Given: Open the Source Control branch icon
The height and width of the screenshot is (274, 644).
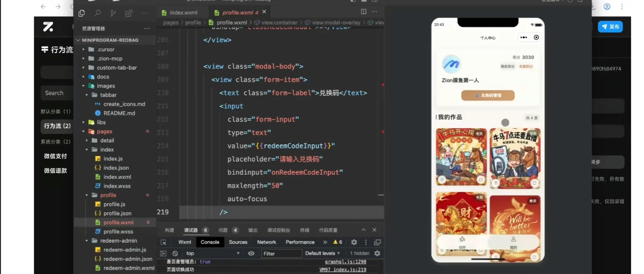Looking at the screenshot, I should pos(113,13).
